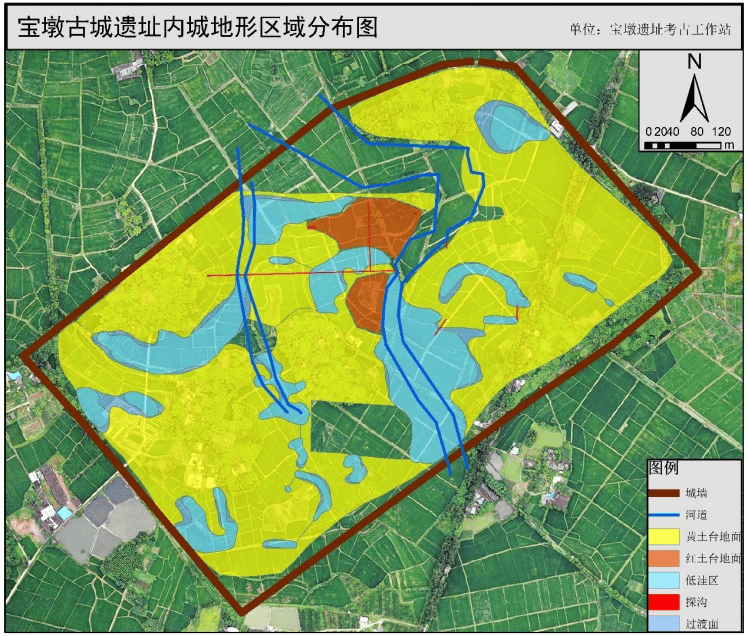Image resolution: width=748 pixels, height=636 pixels.
Task: Select the orange 红土台地面 legend swatch
Action: point(663,560)
